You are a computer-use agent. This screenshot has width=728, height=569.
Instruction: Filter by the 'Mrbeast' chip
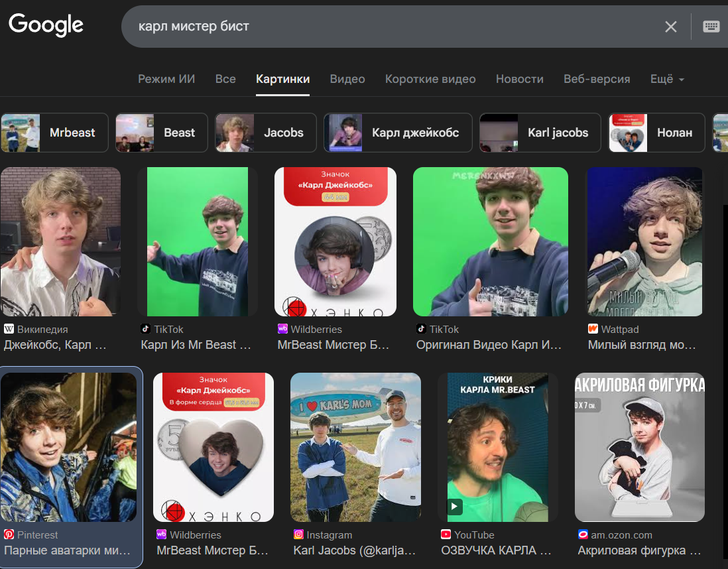point(55,133)
